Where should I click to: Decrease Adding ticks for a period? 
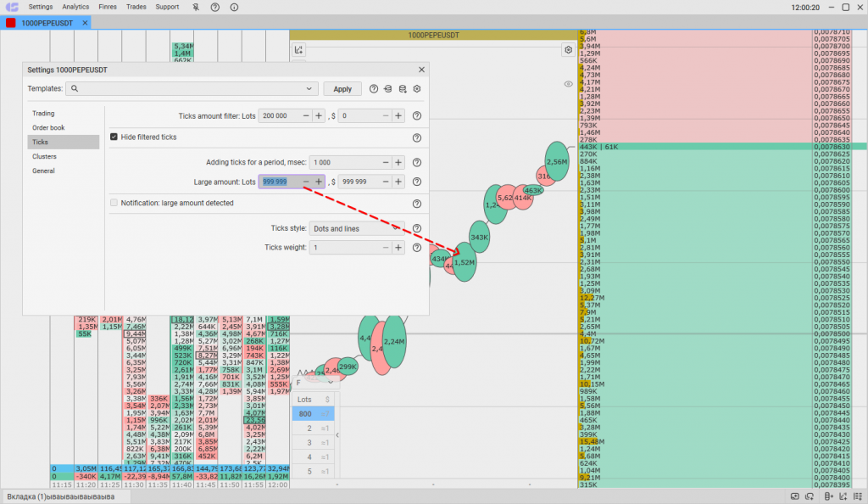pyautogui.click(x=386, y=162)
